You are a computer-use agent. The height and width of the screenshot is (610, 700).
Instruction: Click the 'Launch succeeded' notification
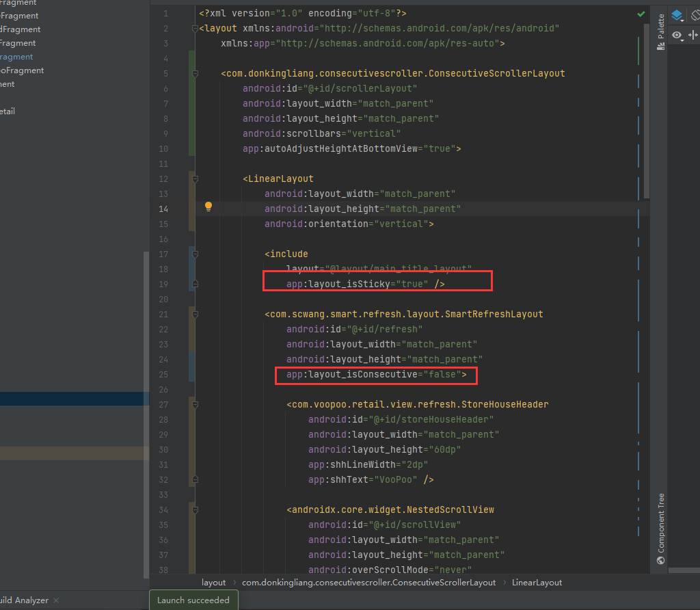pos(193,600)
